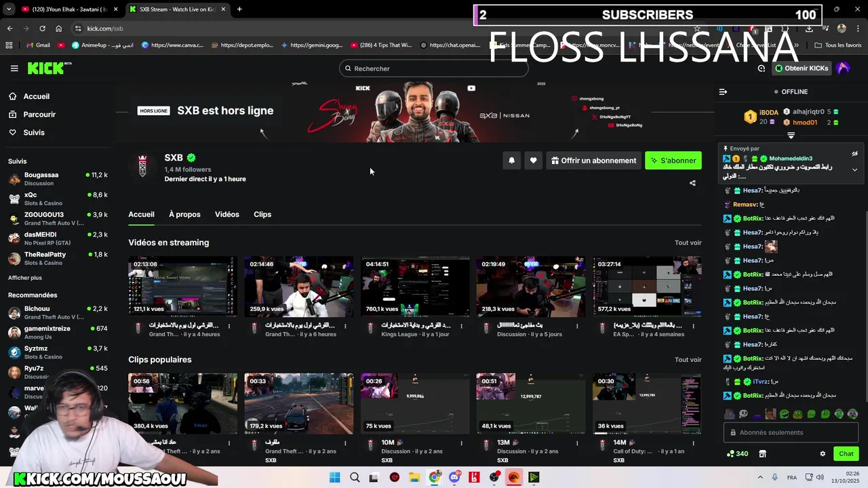Open the user profile avatar menu
868x488 pixels.
843,68
